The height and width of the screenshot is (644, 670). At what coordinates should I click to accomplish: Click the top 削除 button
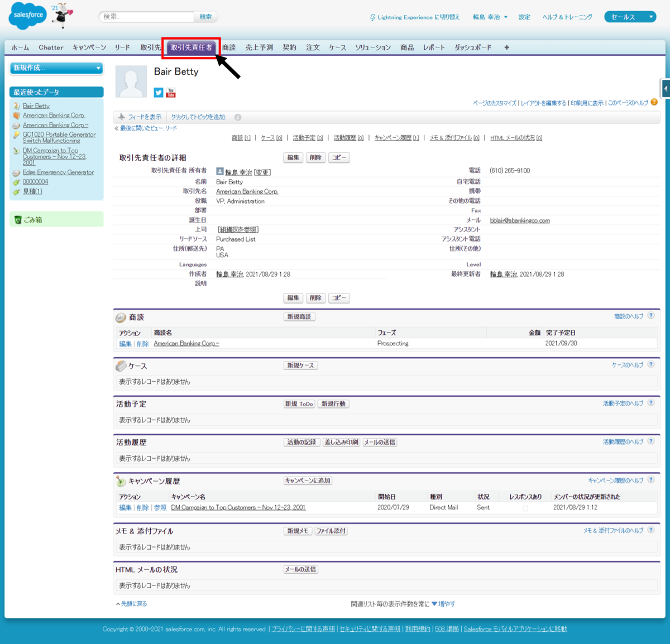click(x=315, y=158)
